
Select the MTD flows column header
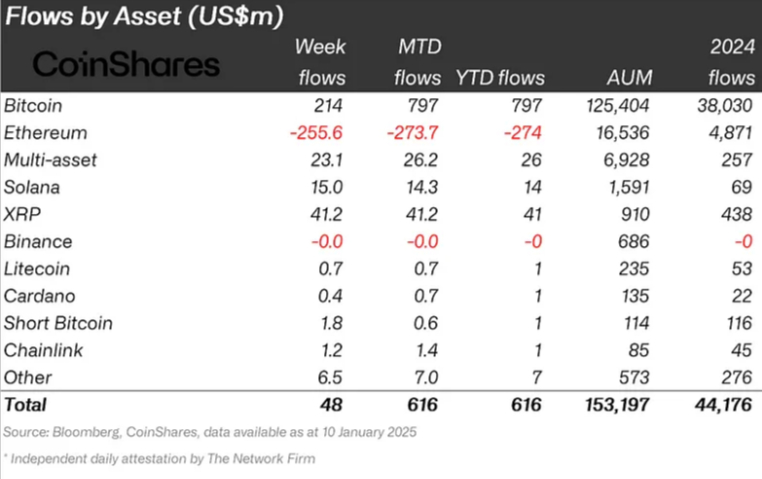412,62
